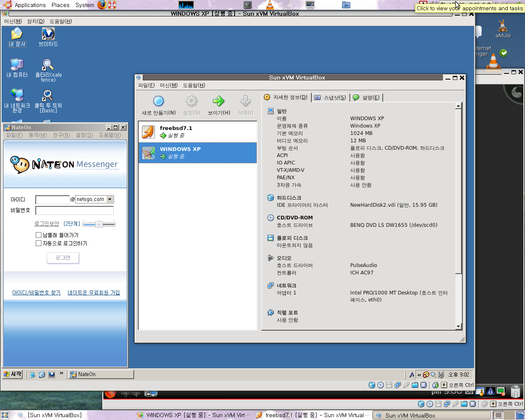Screen dimensions: 525x420
Task: Click the 로그인보안 link
Action: [x=47, y=224]
